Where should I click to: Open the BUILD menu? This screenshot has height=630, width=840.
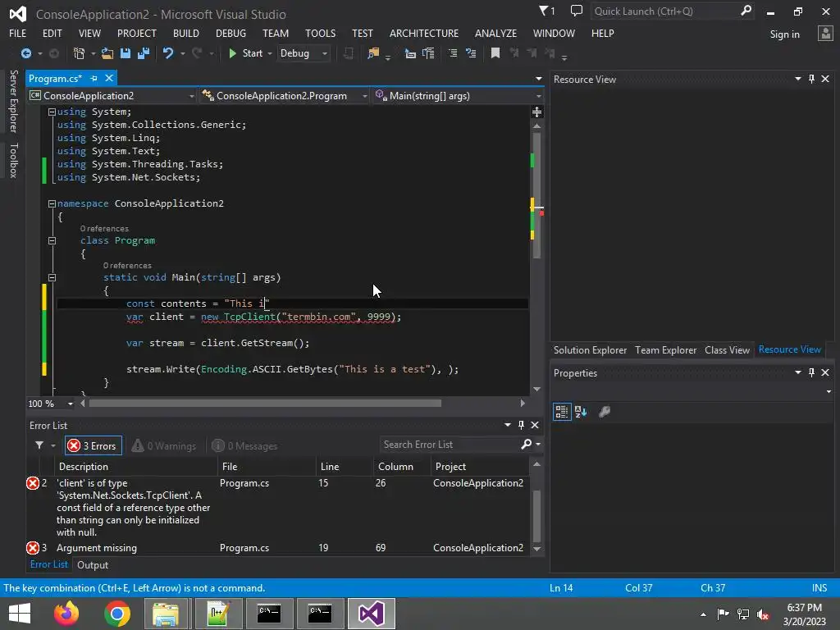pyautogui.click(x=186, y=33)
